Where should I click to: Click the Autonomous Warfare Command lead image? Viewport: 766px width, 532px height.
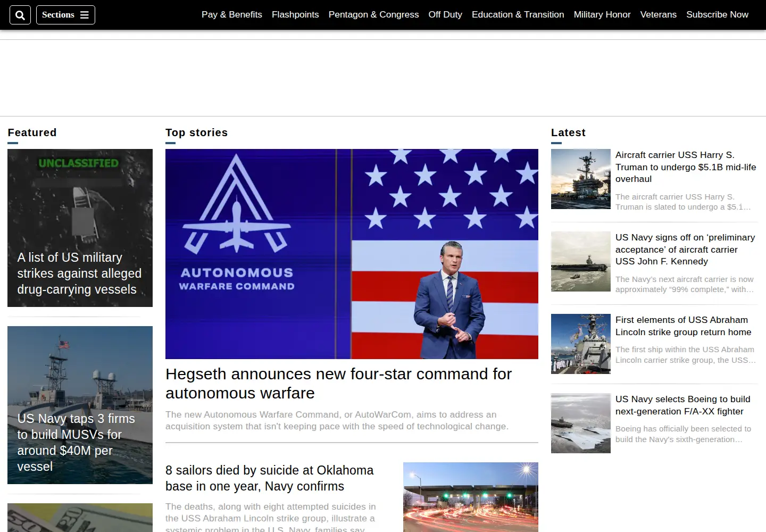(352, 254)
